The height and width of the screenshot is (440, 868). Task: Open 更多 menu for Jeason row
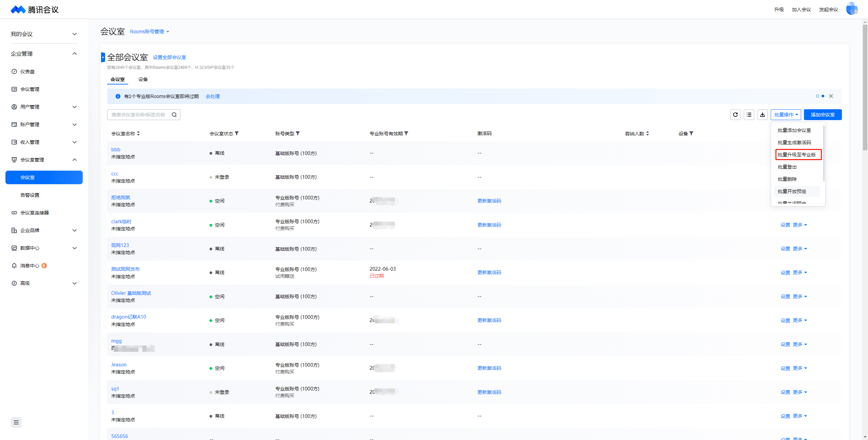[800, 368]
